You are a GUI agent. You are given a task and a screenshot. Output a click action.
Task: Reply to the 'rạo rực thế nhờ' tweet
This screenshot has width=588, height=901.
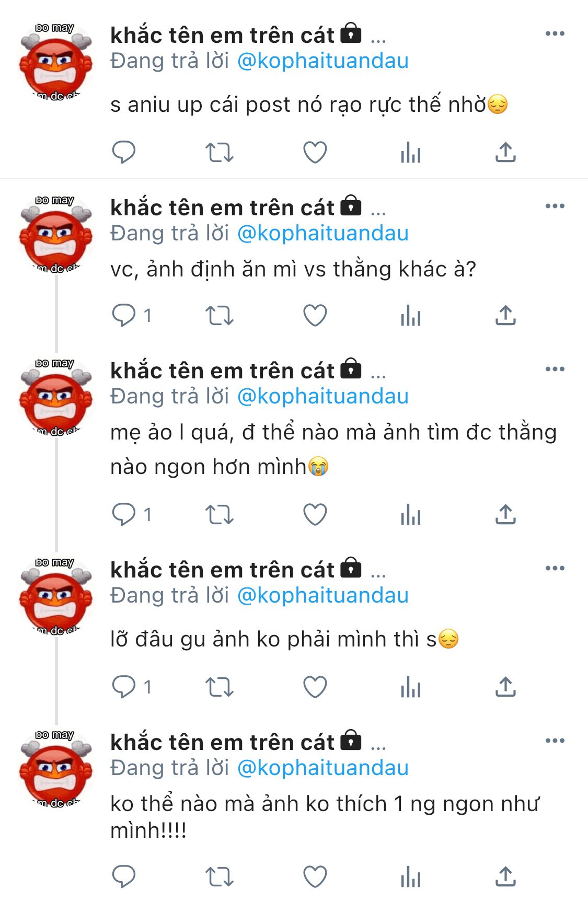click(124, 153)
